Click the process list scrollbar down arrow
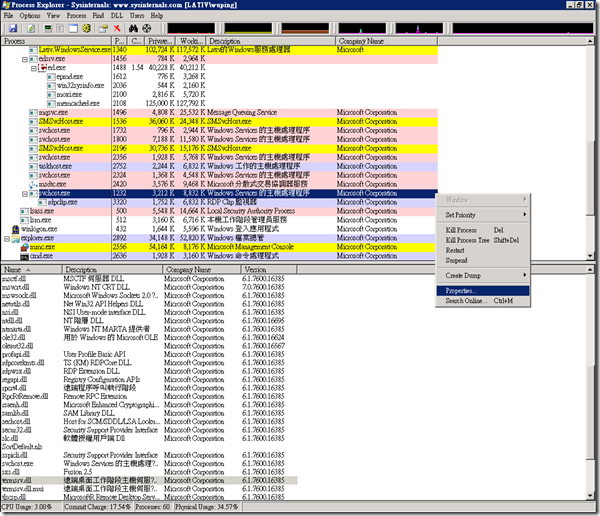This screenshot has height=516, width=600. coord(588,254)
